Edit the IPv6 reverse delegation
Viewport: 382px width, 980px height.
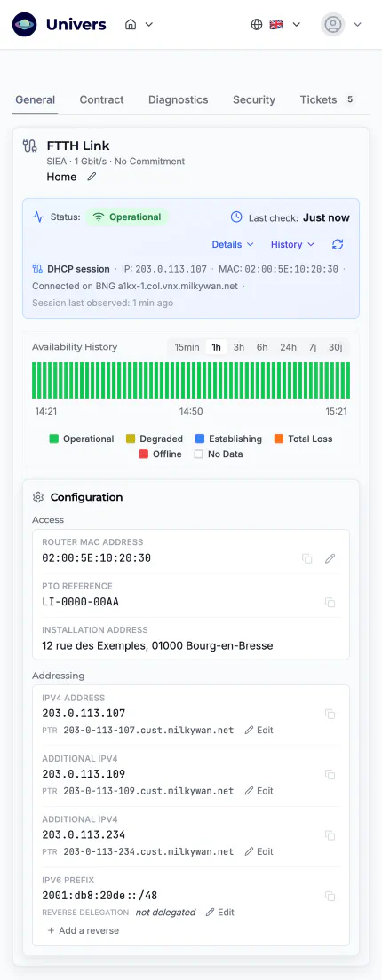220,913
